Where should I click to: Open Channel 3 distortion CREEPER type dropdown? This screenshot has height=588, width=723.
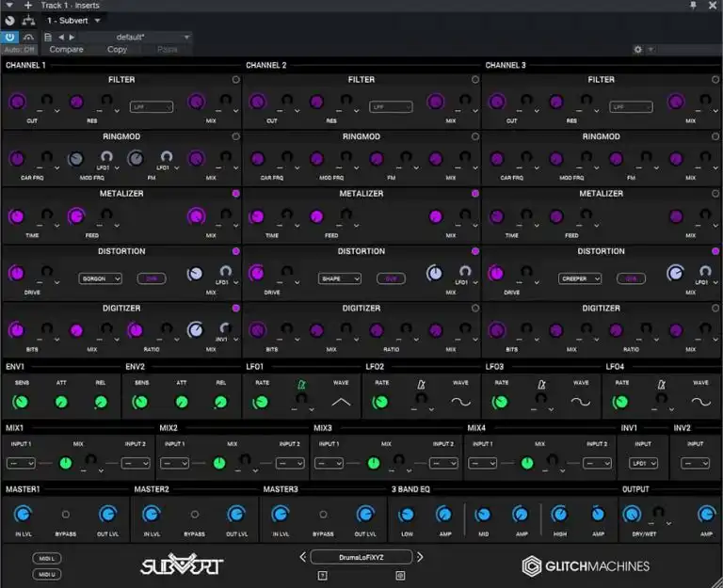click(580, 278)
